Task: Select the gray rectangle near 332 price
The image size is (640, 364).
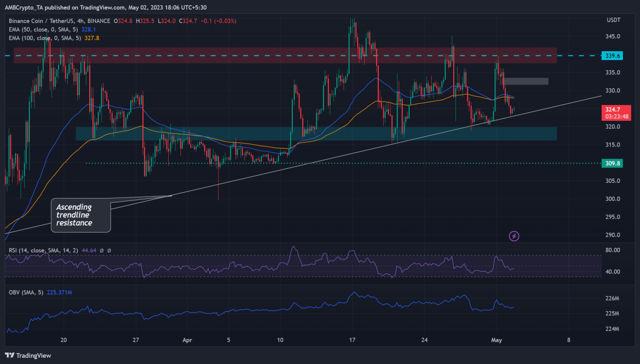Action: (525, 81)
